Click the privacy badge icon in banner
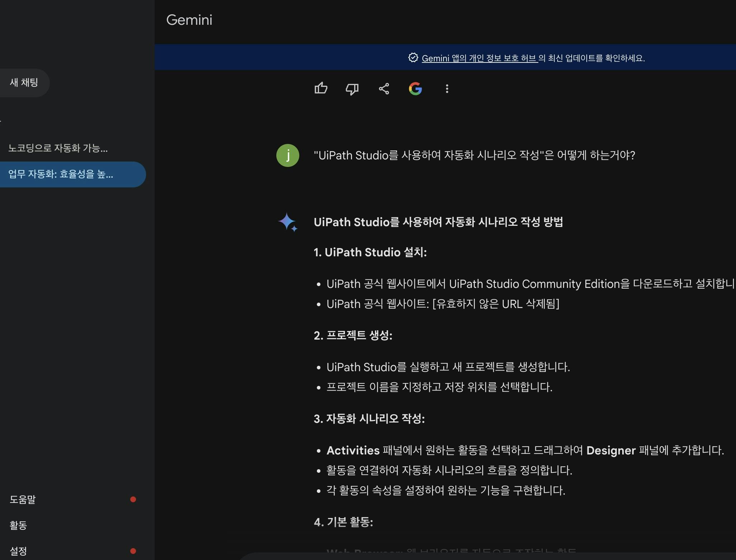Image resolution: width=736 pixels, height=560 pixels. click(413, 58)
